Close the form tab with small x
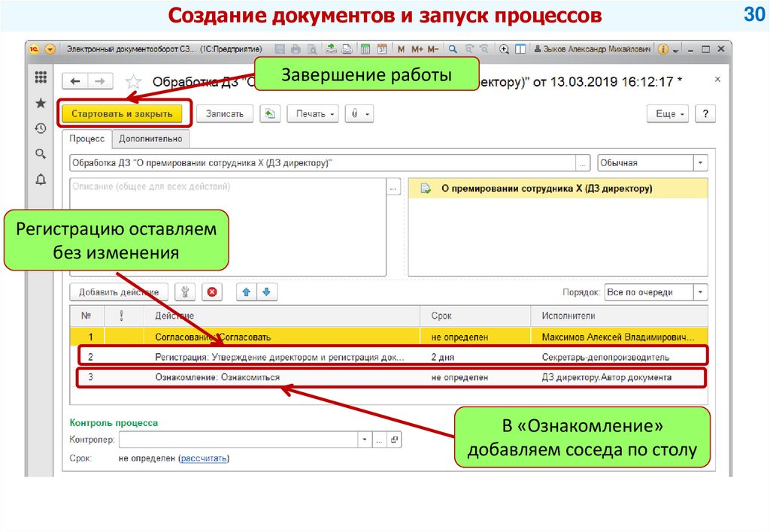Screen dimensions: 770x532 (x=717, y=79)
